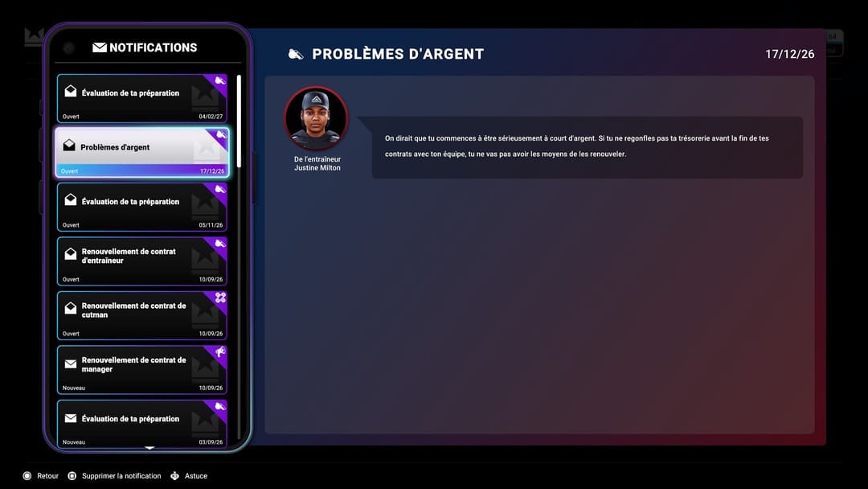Click the whistle badge on trainer contract notification
This screenshot has height=489, width=868.
(x=220, y=244)
